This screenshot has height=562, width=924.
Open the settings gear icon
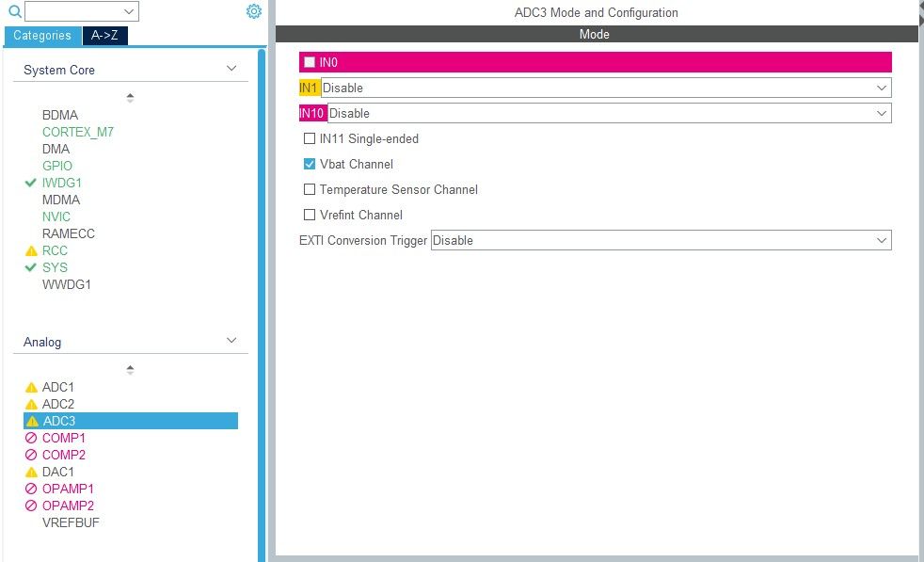(x=254, y=11)
